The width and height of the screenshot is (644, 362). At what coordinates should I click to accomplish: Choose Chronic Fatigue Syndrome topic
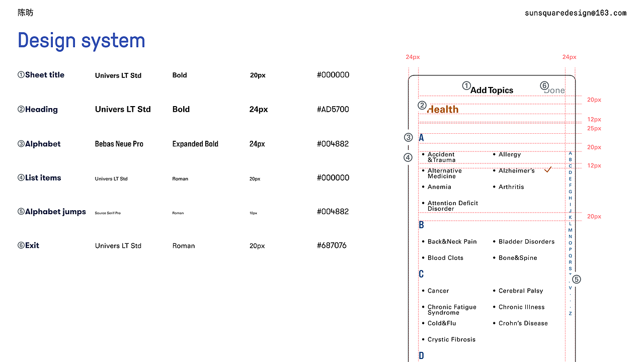tap(452, 310)
